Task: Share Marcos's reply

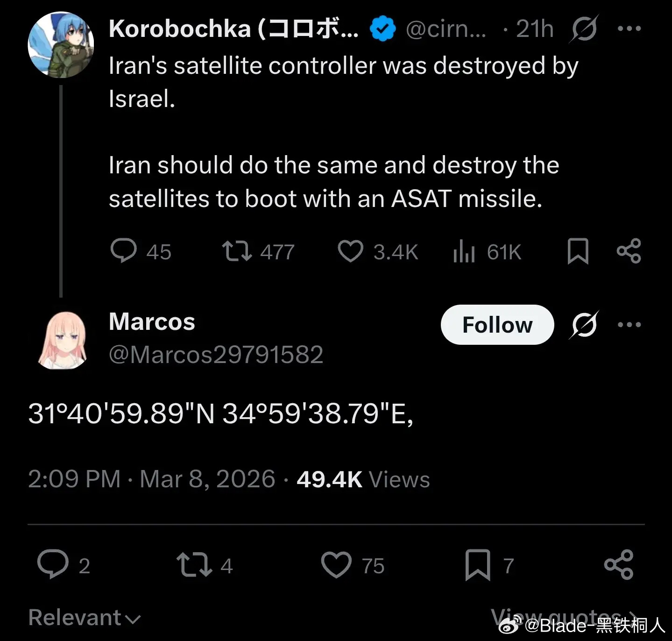Action: pos(619,564)
